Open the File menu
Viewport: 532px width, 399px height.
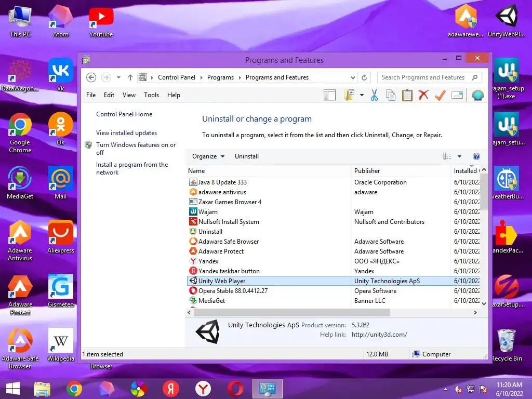pyautogui.click(x=90, y=95)
